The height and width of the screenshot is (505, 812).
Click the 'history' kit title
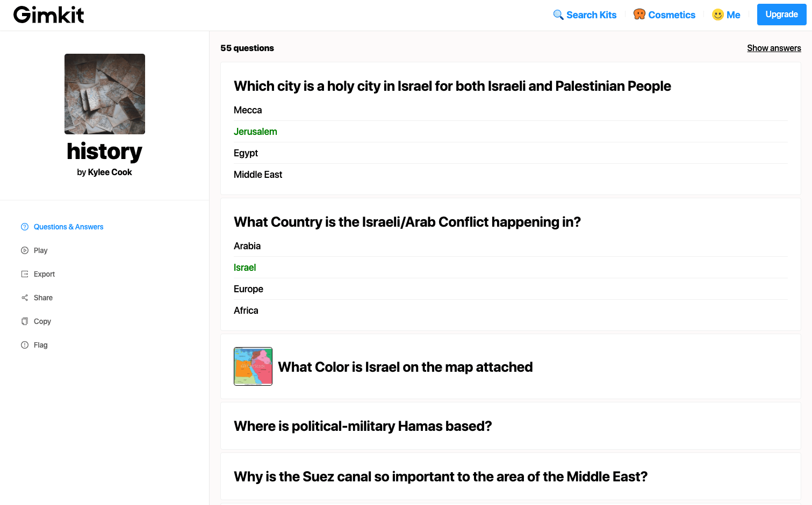(x=104, y=151)
